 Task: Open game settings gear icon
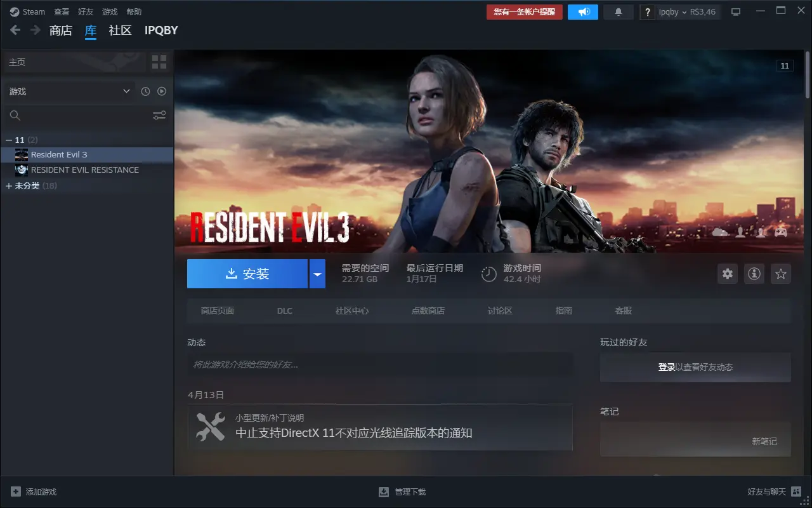(728, 274)
